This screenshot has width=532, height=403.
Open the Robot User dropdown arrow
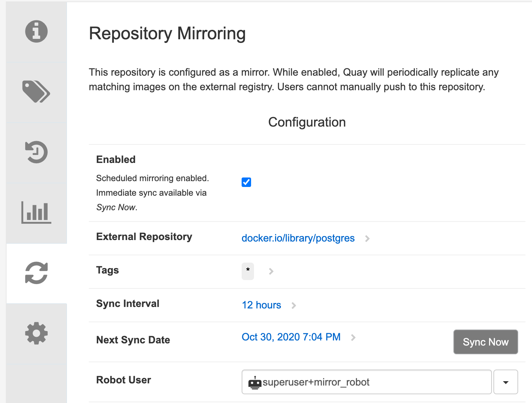coord(505,382)
